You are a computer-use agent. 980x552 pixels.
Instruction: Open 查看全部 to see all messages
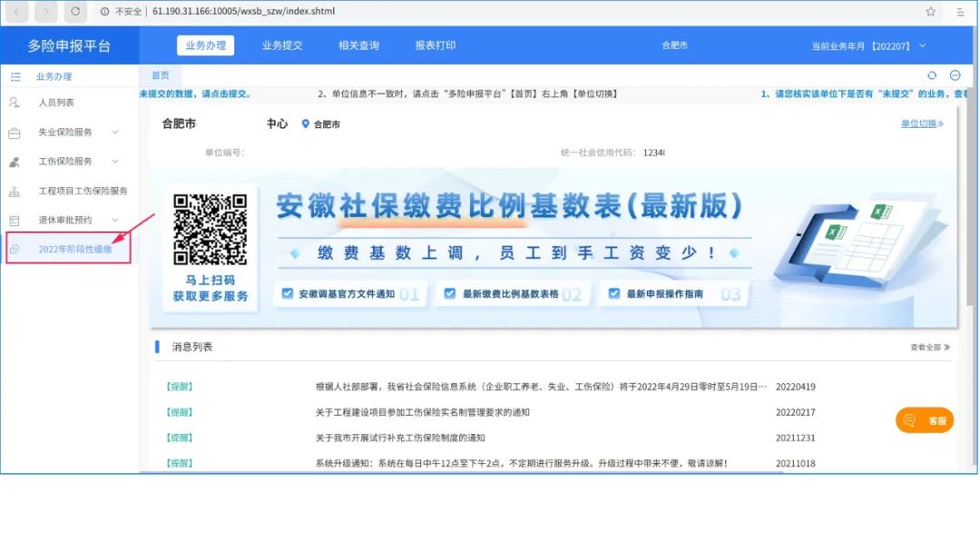(x=926, y=346)
